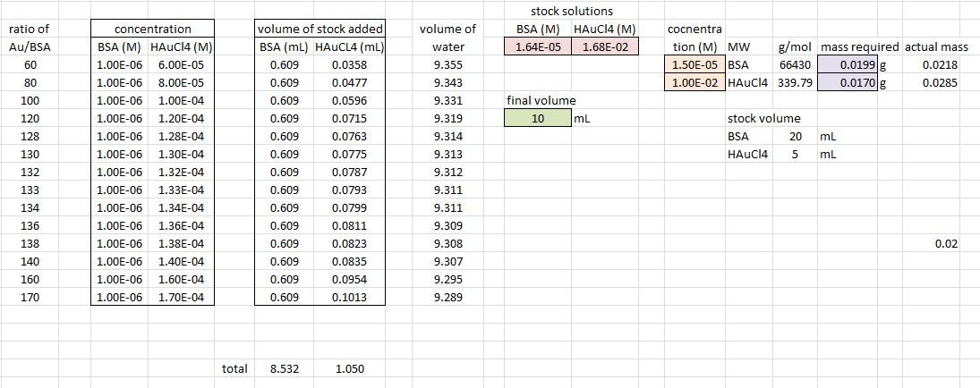Image resolution: width=980 pixels, height=388 pixels.
Task: Select the actual mass value 0.0218
Action: coord(941,65)
